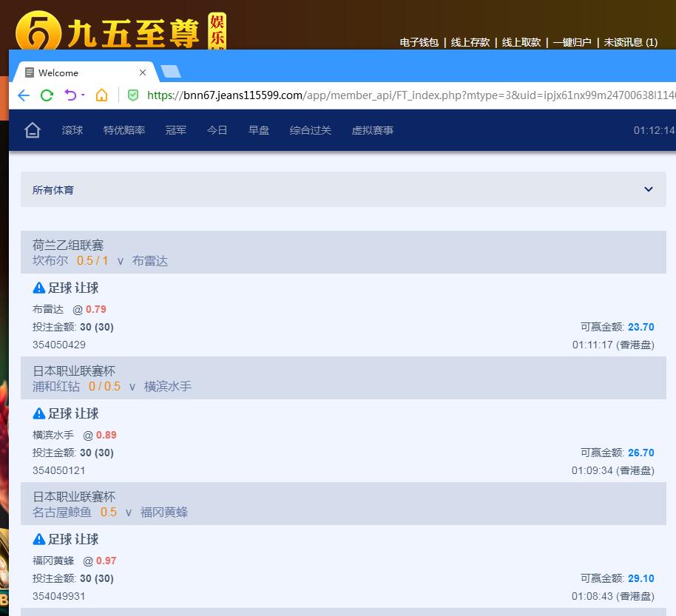Open the undo history dropdown arrow
The width and height of the screenshot is (676, 616).
[x=83, y=95]
